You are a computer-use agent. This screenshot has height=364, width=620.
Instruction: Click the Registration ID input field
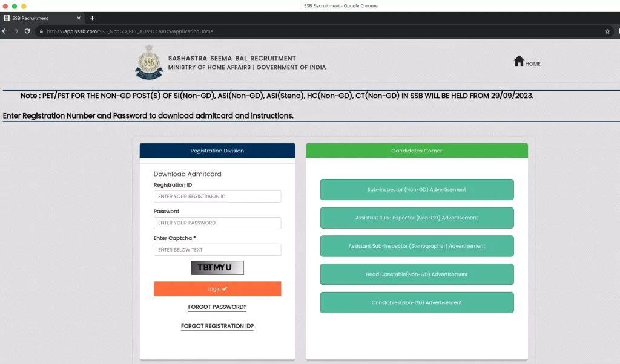pos(217,197)
